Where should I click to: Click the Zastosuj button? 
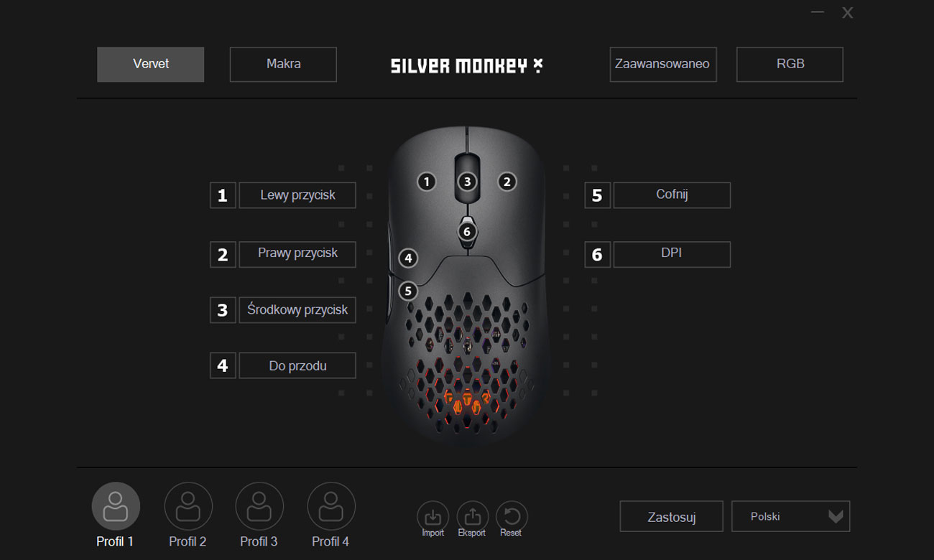coord(671,517)
